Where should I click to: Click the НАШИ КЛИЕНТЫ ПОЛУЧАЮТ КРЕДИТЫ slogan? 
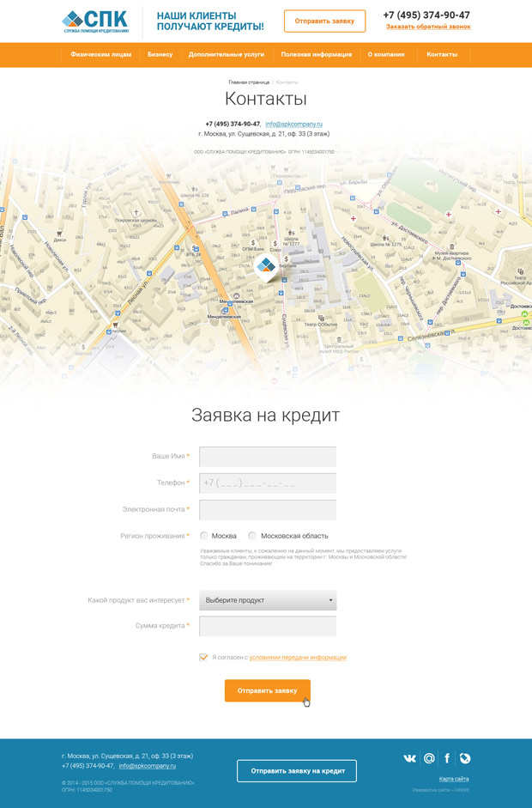pyautogui.click(x=210, y=21)
